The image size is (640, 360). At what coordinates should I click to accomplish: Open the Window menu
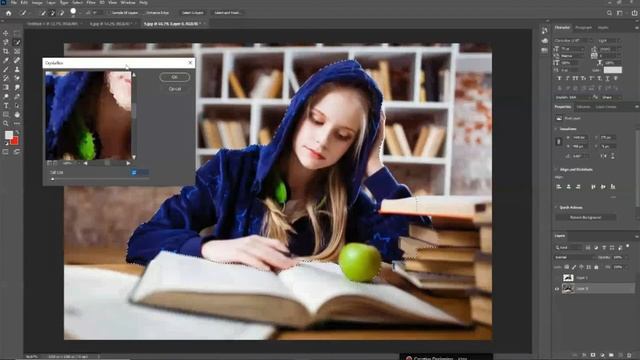[x=128, y=2]
